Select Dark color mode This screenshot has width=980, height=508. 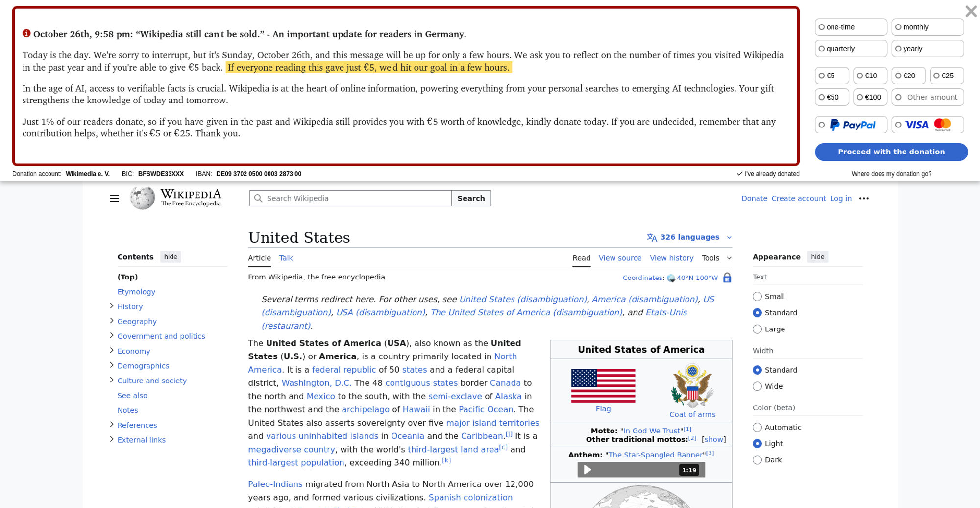[757, 460]
